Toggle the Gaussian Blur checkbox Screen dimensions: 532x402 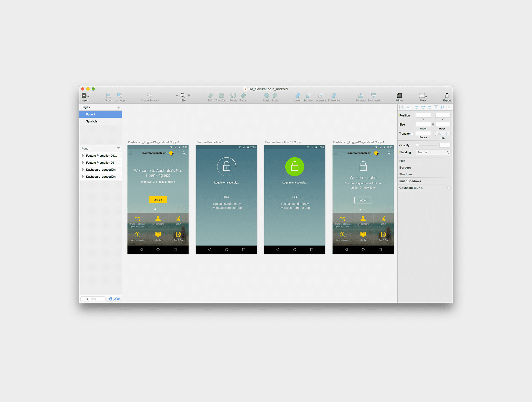pyautogui.click(x=449, y=188)
